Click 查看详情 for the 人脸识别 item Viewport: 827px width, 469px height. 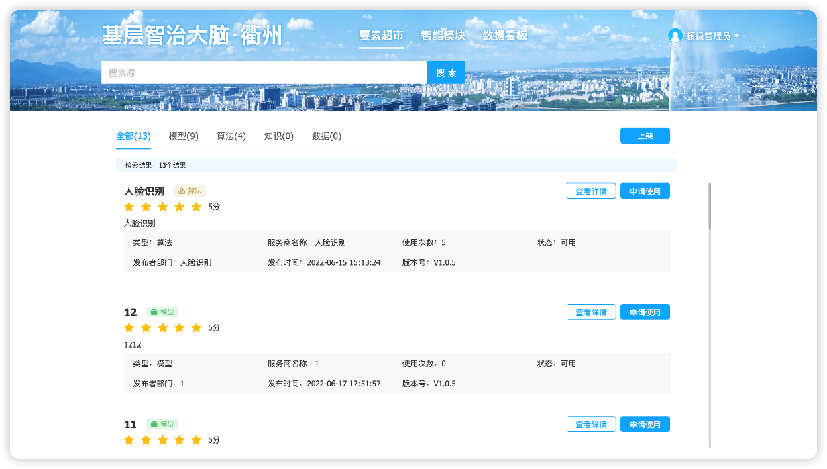click(591, 191)
